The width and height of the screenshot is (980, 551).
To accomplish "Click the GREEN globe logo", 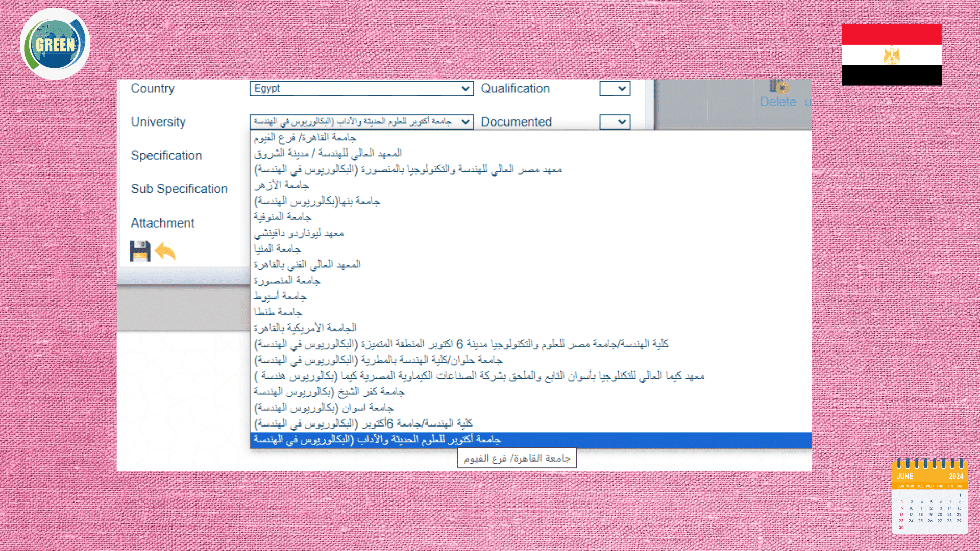I will click(x=55, y=44).
